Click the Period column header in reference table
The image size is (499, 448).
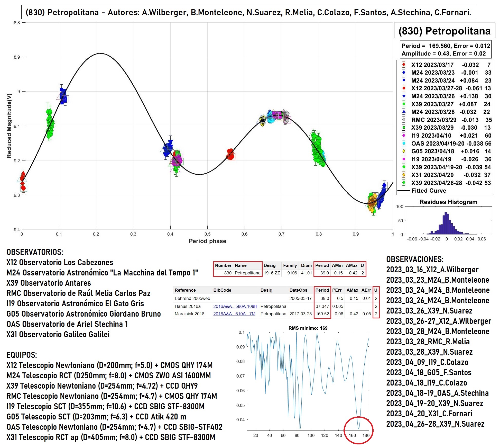tap(322, 290)
